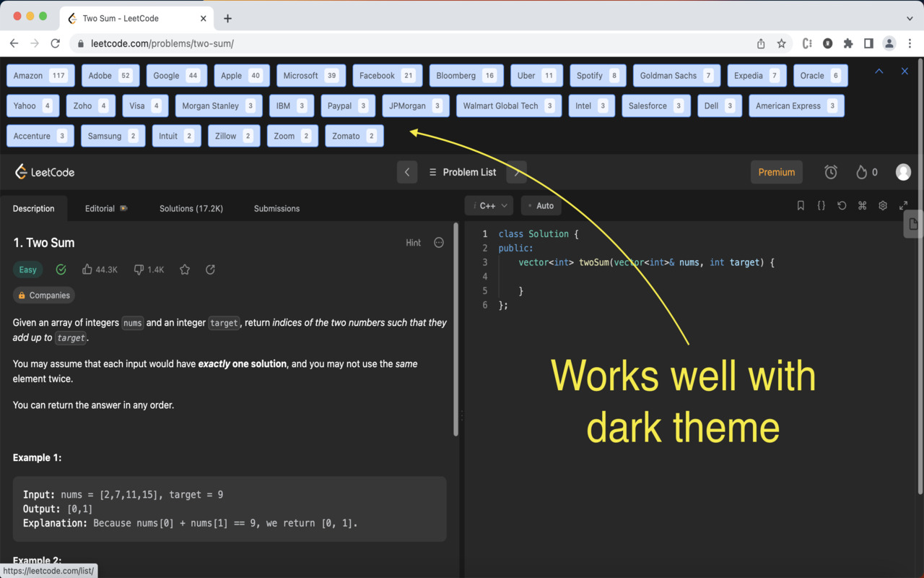The width and height of the screenshot is (924, 578).
Task: Click the Amazon 117 company tag
Action: click(x=40, y=75)
